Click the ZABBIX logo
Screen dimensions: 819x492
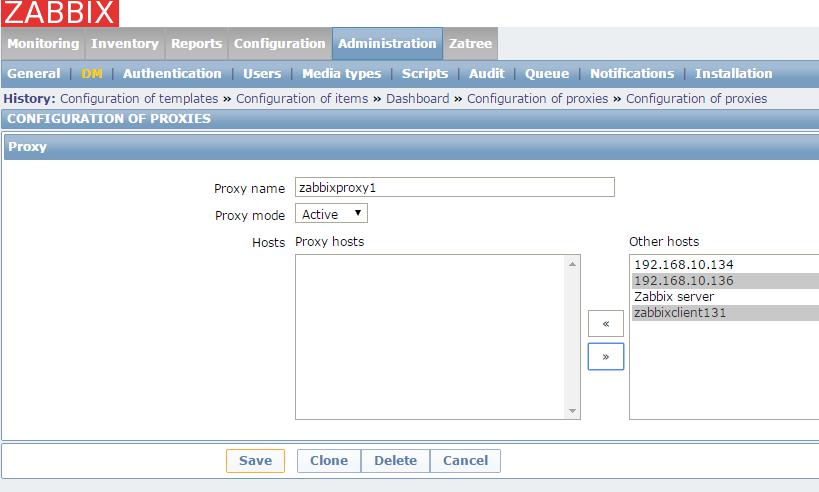coord(60,13)
